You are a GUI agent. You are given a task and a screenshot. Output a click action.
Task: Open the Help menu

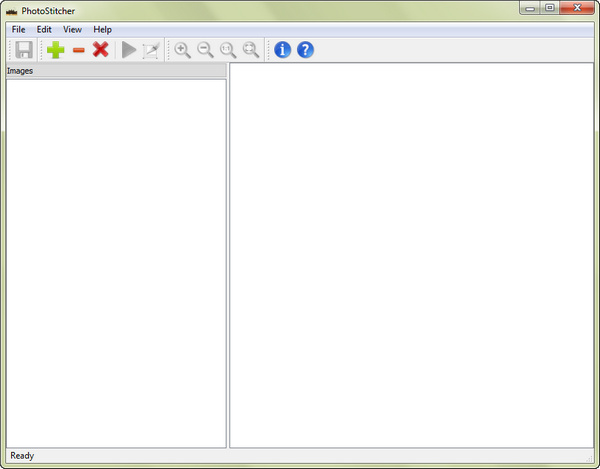[x=102, y=30]
